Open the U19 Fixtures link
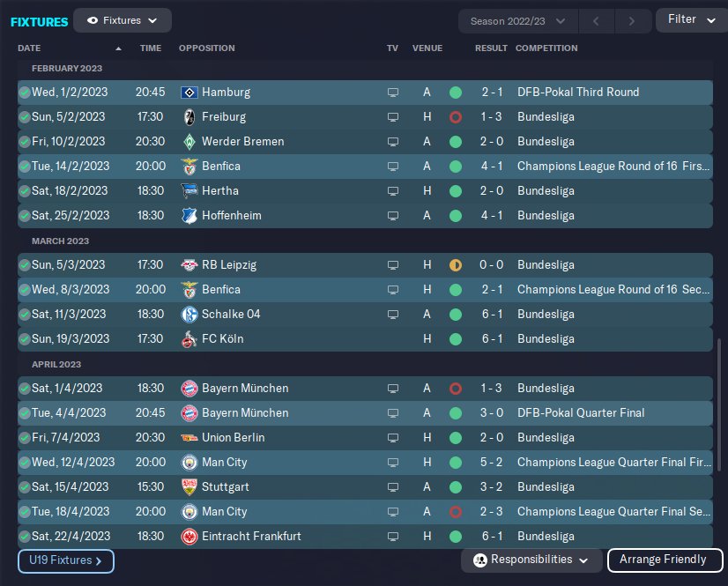This screenshot has width=728, height=586. pyautogui.click(x=66, y=560)
